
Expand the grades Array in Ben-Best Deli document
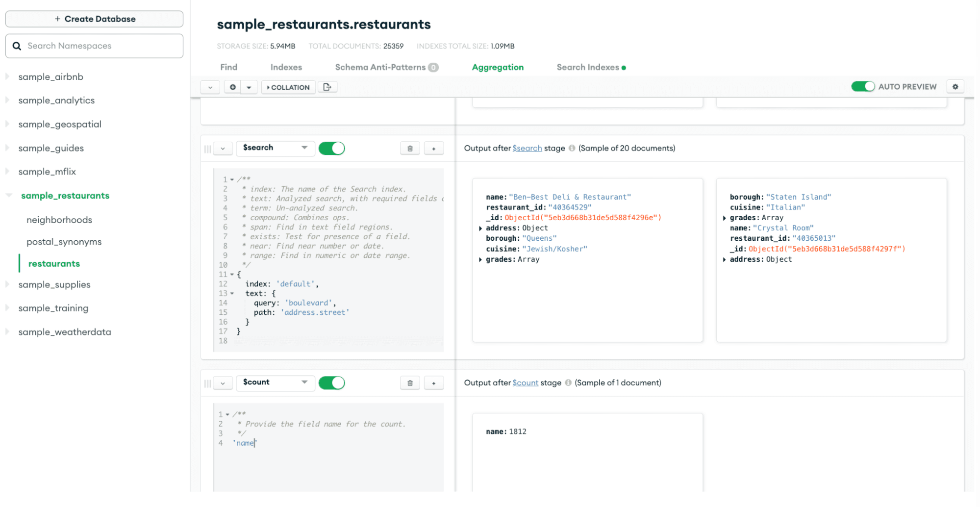480,260
